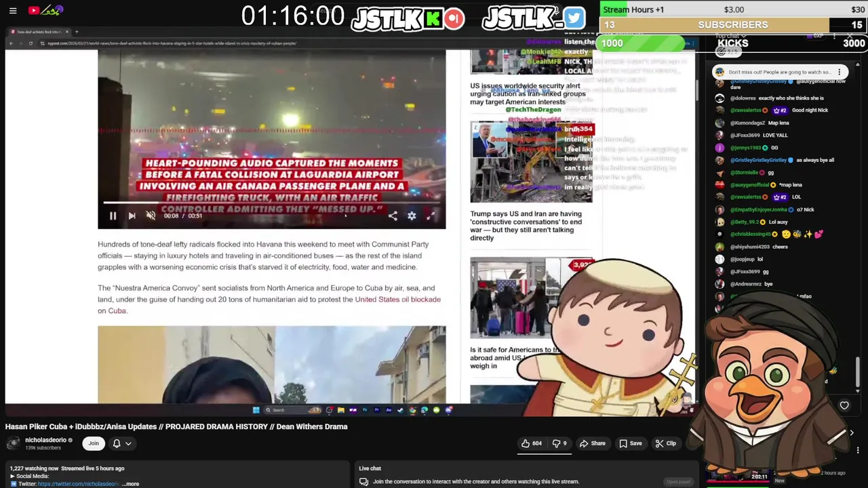Click the Twitter bird icon in the overlay

(x=574, y=18)
